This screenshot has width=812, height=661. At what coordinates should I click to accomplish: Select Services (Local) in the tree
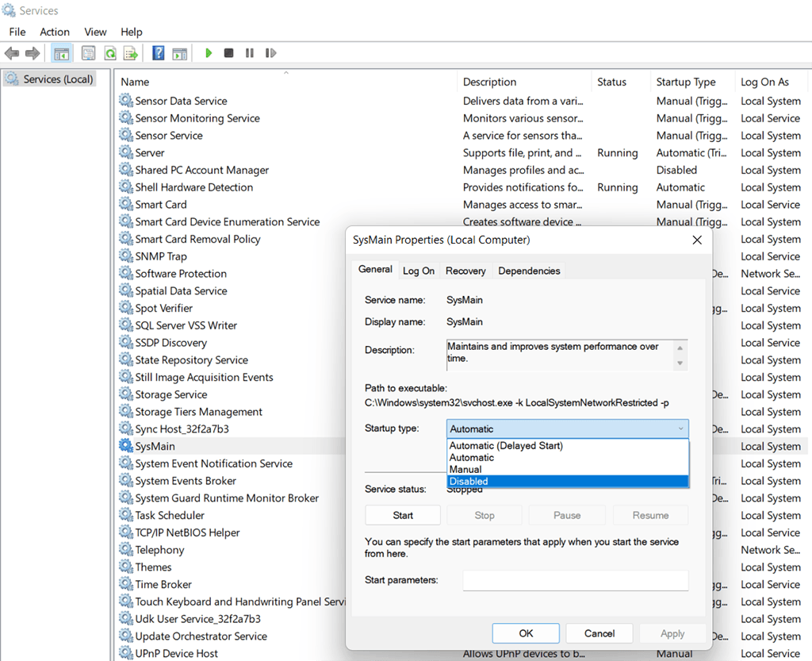tap(50, 79)
